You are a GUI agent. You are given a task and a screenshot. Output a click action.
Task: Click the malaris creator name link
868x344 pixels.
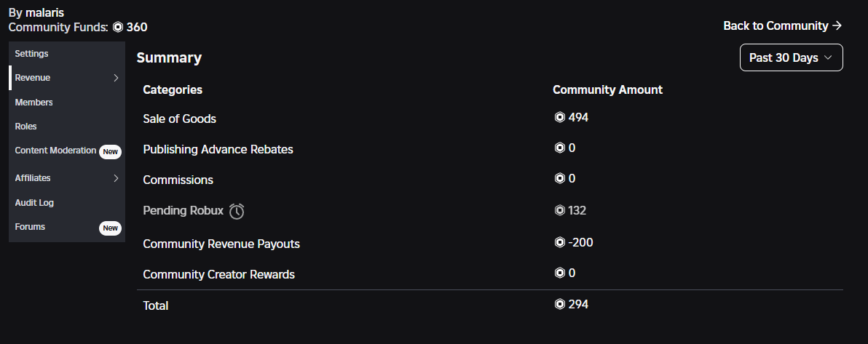45,12
